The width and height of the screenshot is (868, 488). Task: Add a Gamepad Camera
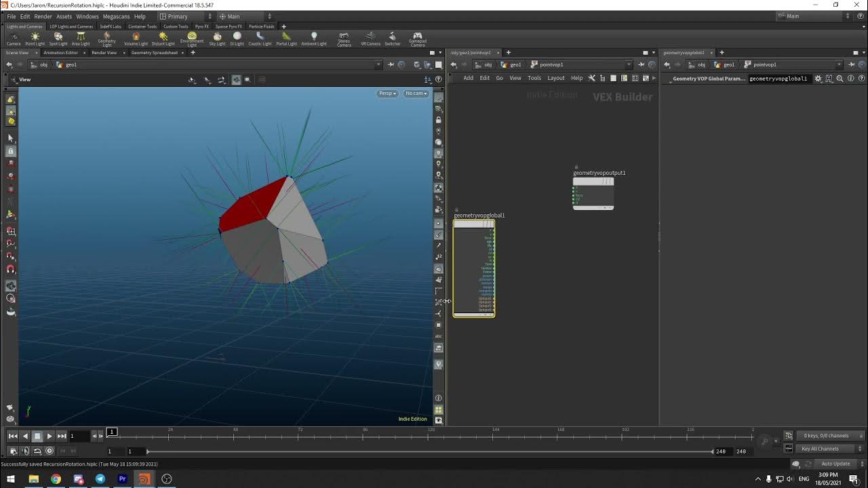click(x=418, y=39)
